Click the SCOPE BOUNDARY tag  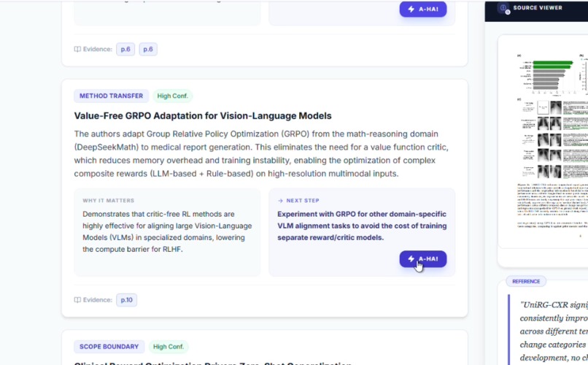pyautogui.click(x=109, y=347)
